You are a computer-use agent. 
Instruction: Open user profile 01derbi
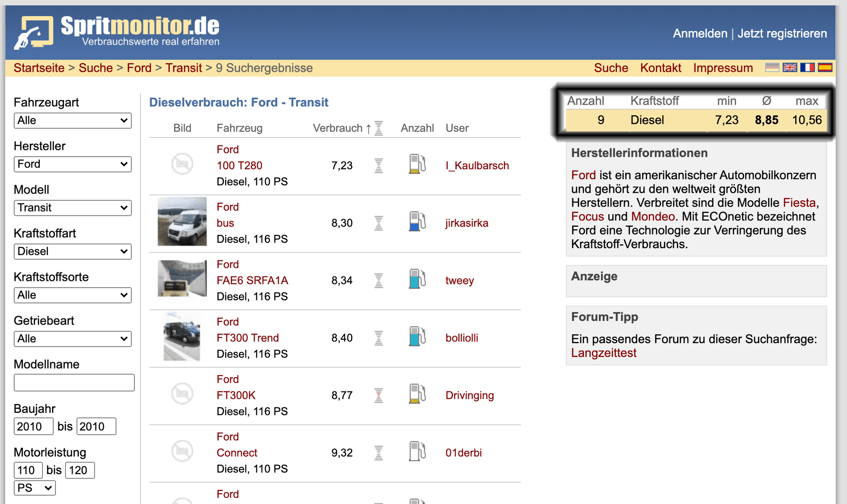coord(464,453)
